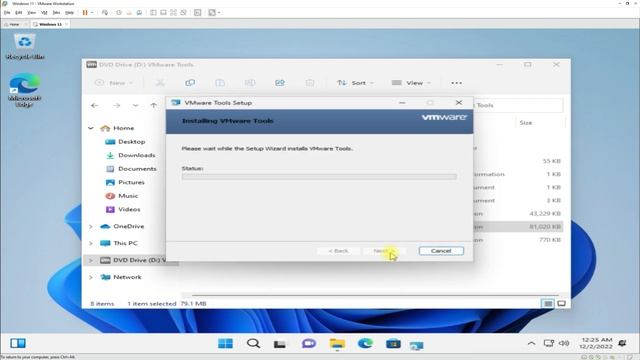
Task: Click the Explorer up-directory arrow
Action: pyautogui.click(x=153, y=105)
